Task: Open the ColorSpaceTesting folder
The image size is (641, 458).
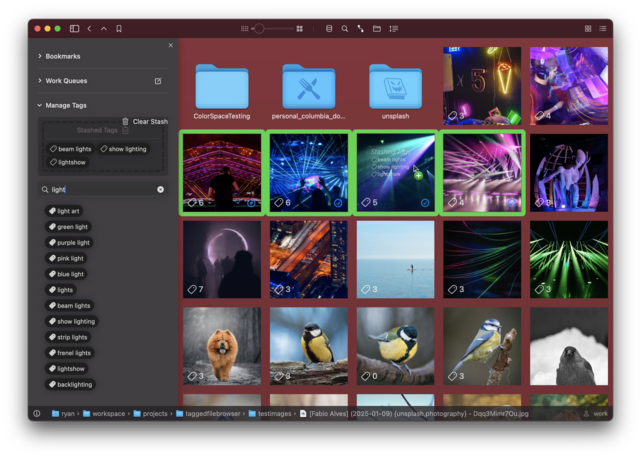Action: 222,92
